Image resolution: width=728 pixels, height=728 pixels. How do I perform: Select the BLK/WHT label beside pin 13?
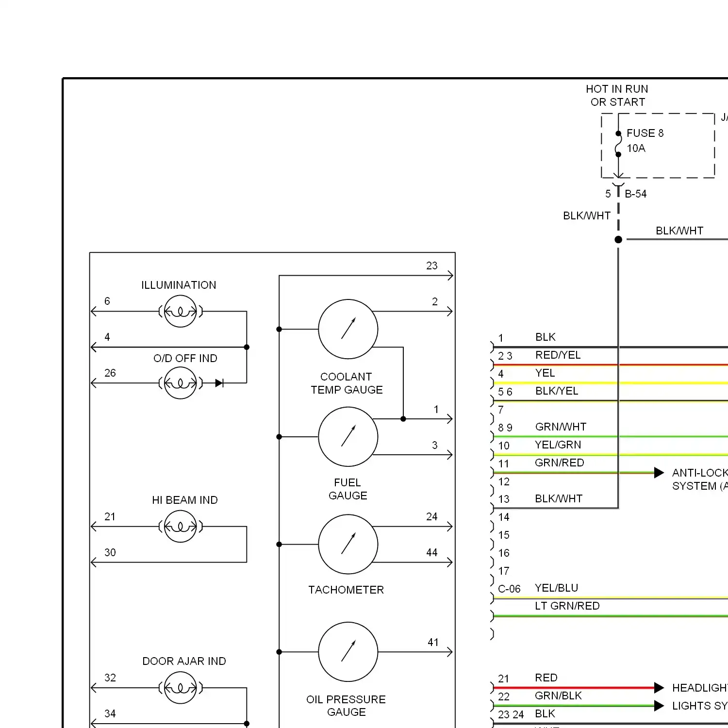point(559,498)
